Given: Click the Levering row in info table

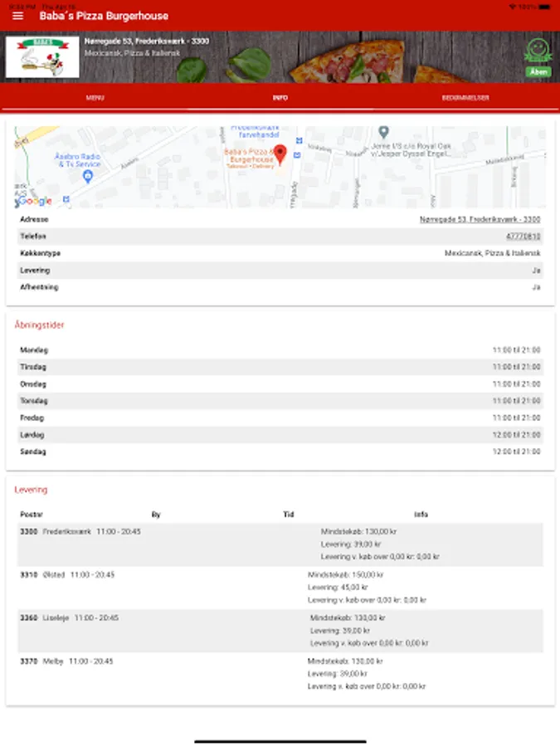Looking at the screenshot, I should pyautogui.click(x=280, y=270).
